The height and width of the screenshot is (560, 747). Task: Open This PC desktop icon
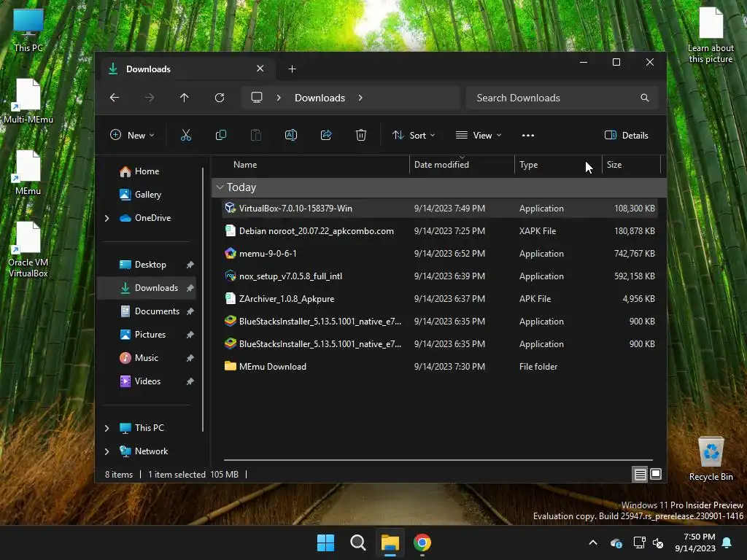(28, 30)
